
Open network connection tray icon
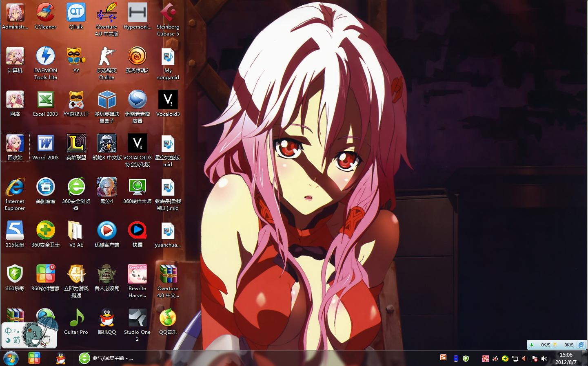(x=515, y=359)
